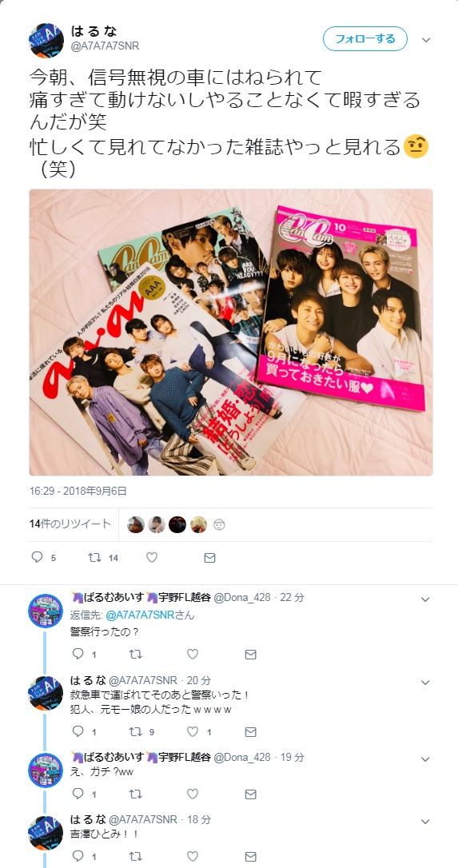Image resolution: width=458 pixels, height=868 pixels.
Task: Retweet the main tweet with 14 retweets
Action: coord(94,557)
